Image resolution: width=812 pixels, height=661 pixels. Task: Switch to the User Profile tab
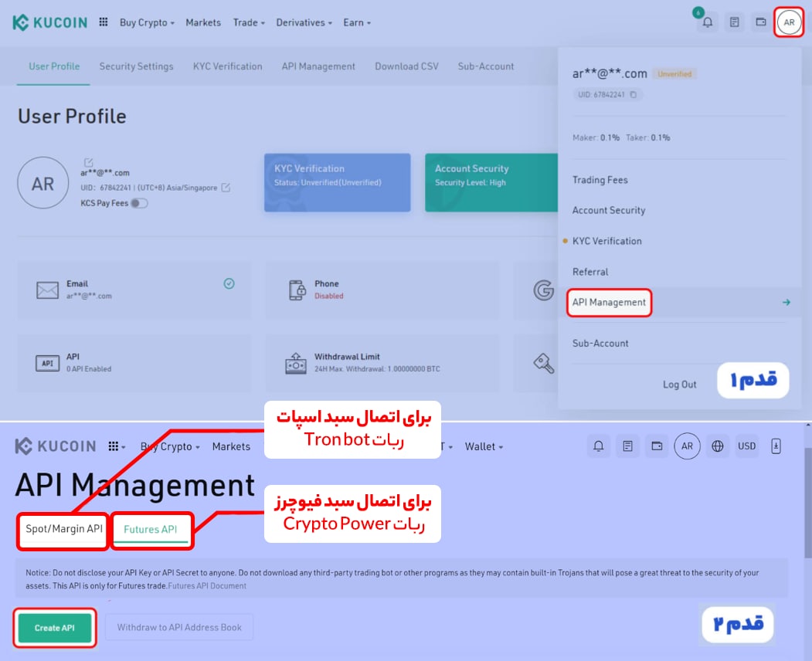54,66
